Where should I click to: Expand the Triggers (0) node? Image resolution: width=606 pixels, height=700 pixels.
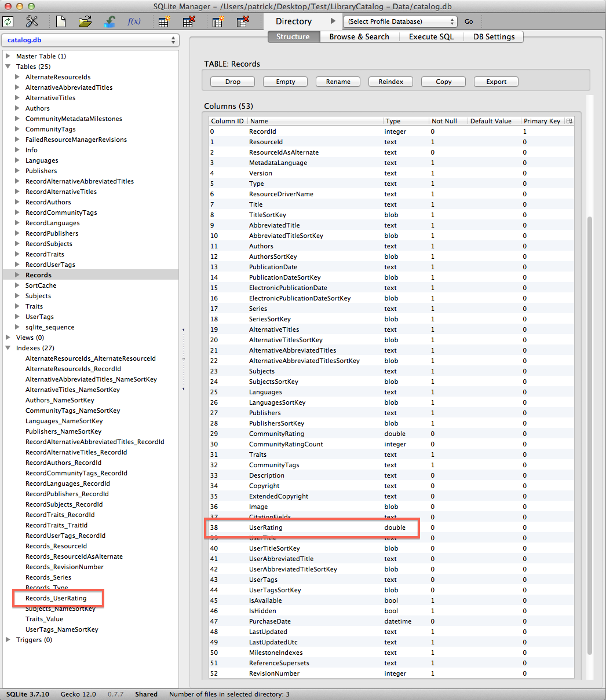pos(8,640)
